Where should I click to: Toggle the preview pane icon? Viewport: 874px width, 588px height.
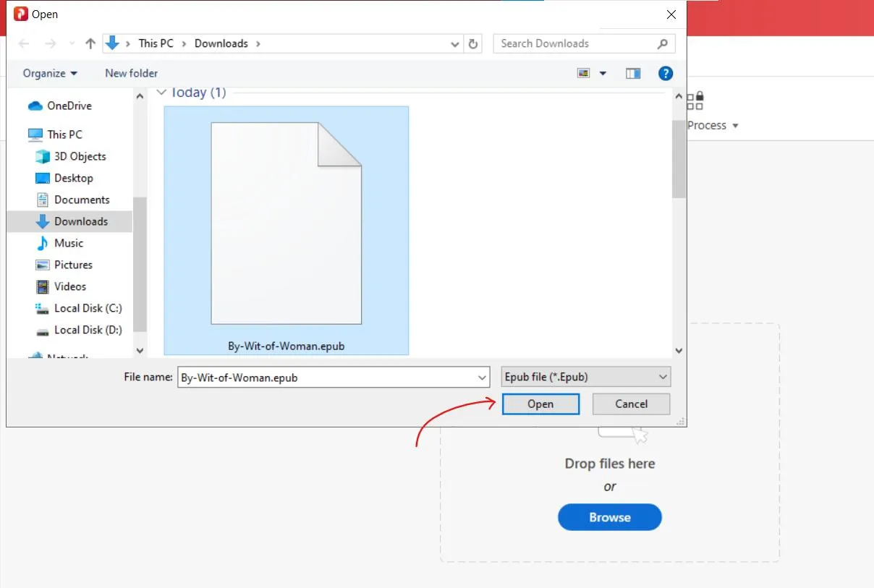(633, 73)
